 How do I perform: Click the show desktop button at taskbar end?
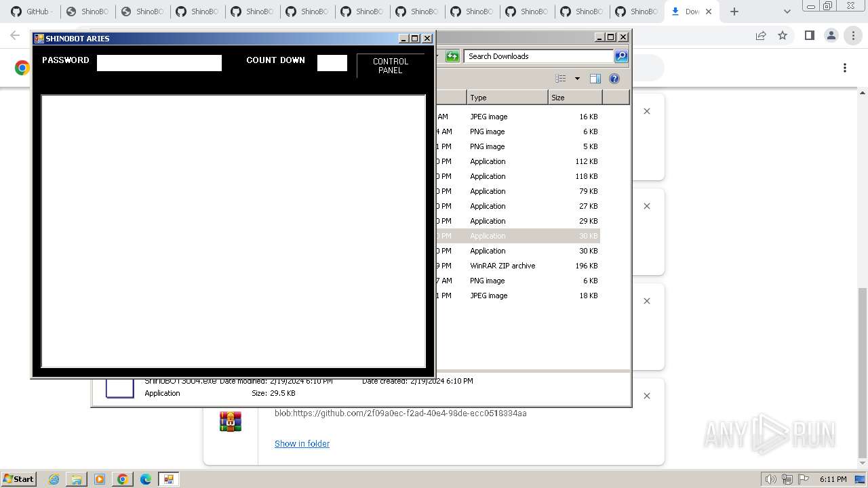[861, 479]
